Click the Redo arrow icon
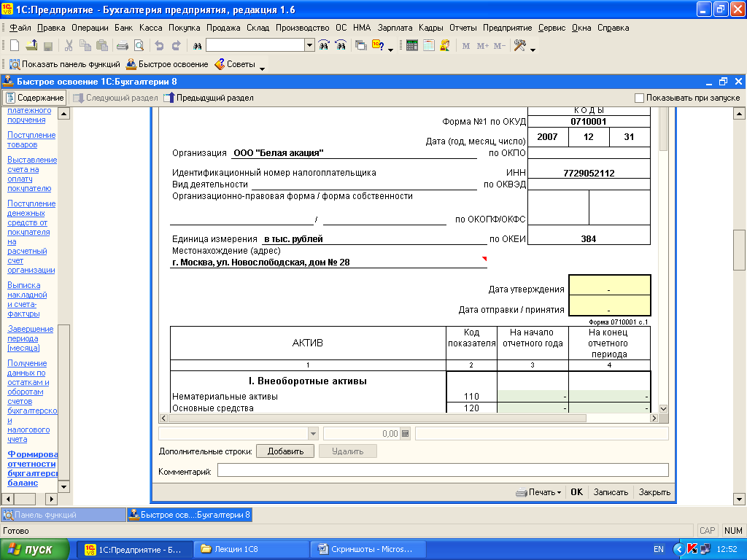Screen dimensions: 747x560 click(177, 46)
